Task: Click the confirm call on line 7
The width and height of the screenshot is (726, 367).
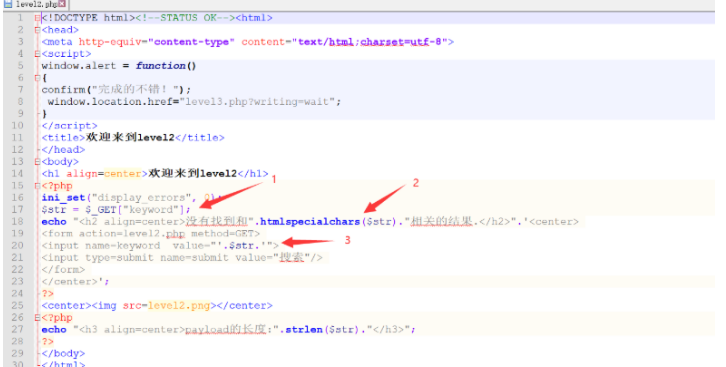Action: [x=63, y=90]
